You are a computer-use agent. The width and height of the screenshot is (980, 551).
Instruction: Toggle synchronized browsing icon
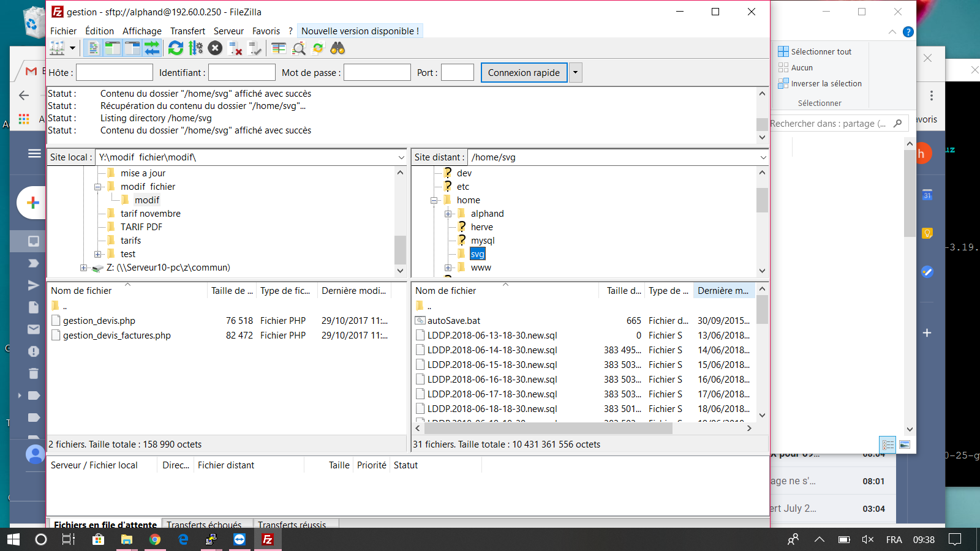(318, 48)
